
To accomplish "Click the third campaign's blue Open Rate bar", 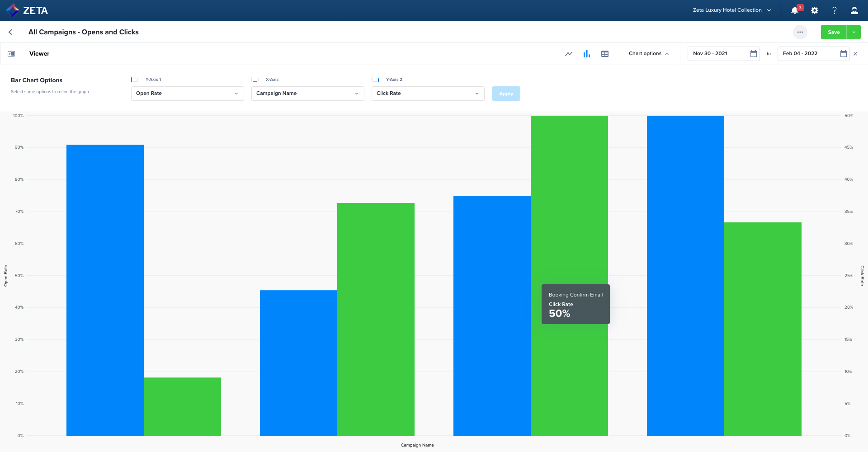I will click(492, 315).
